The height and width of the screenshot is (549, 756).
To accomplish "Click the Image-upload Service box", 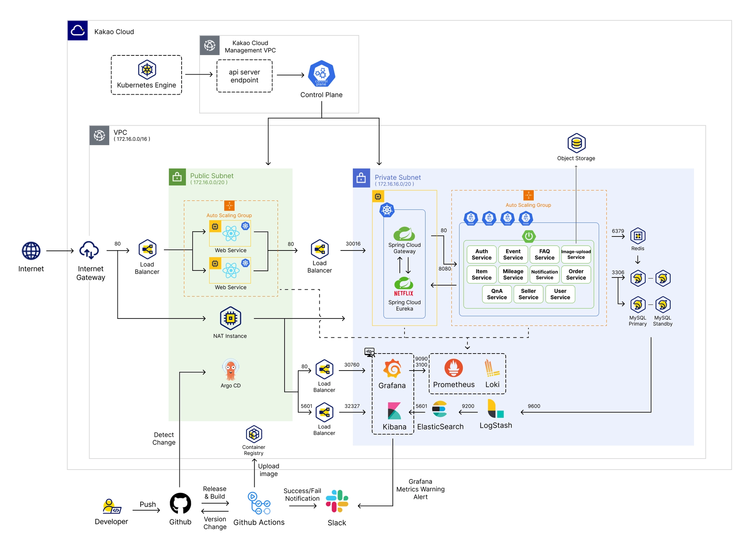I will pyautogui.click(x=576, y=255).
